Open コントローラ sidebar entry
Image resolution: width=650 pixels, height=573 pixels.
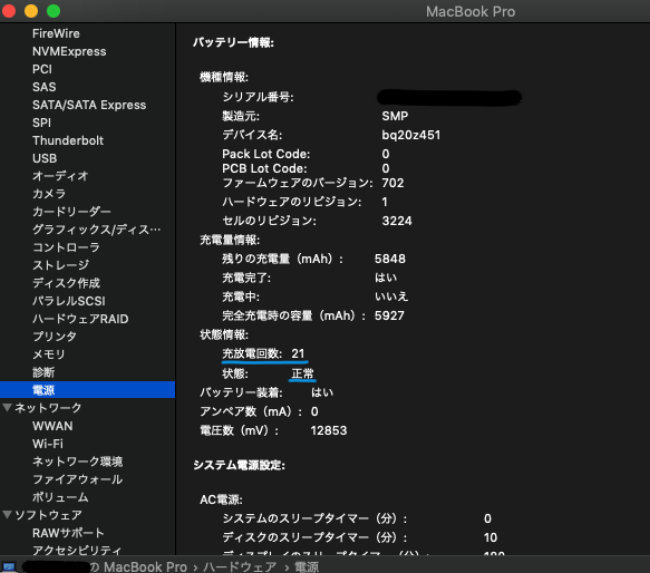tap(66, 248)
